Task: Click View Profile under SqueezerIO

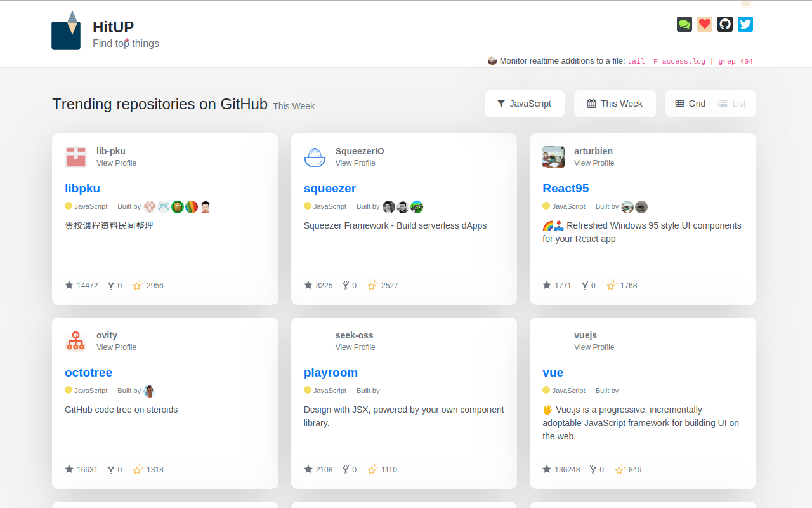Action: point(355,163)
